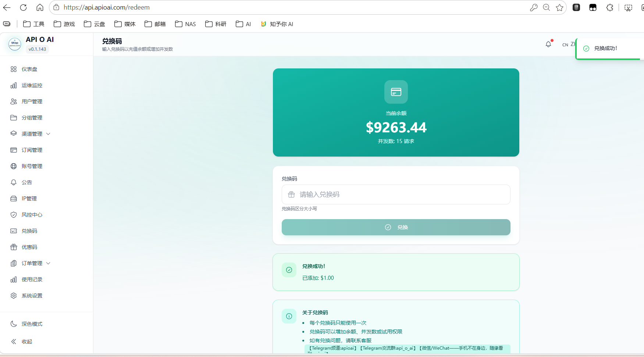Click the Telegram频道:apioai contact text
This screenshot has width=644, height=357.
tap(333, 348)
